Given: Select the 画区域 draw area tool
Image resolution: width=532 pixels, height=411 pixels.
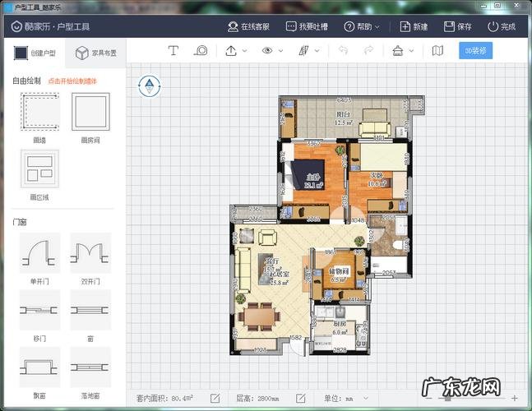Looking at the screenshot, I should coord(39,169).
